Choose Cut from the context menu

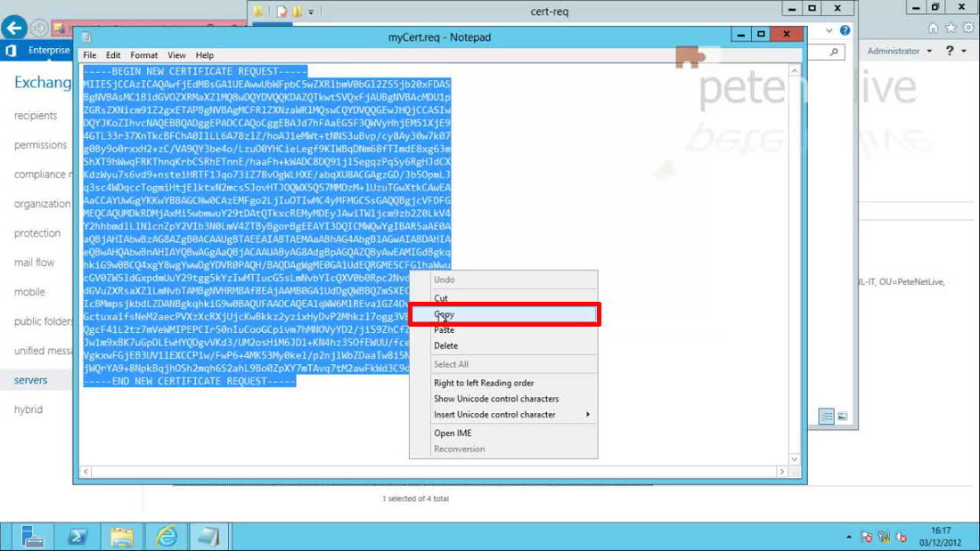(503, 298)
